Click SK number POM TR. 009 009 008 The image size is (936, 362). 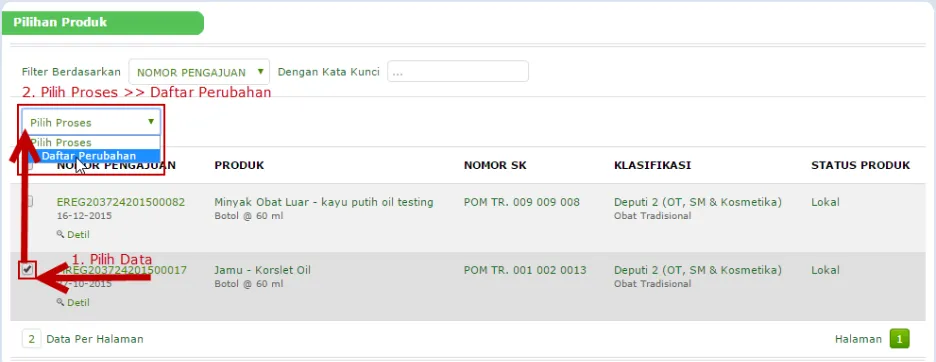click(x=522, y=203)
